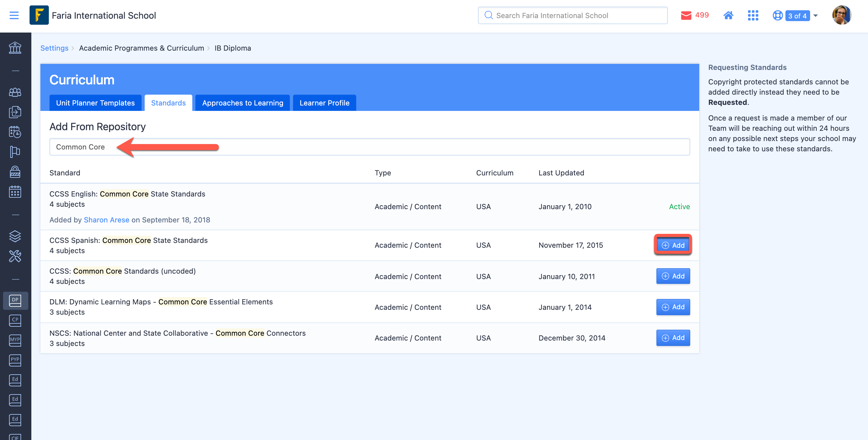Click the January 10, 2011 date
868x440 pixels.
566,276
